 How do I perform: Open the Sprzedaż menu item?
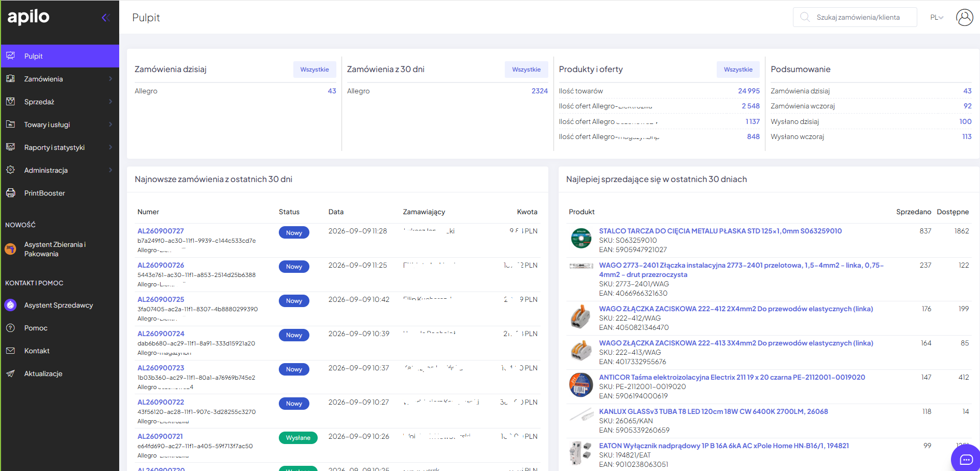pos(60,102)
